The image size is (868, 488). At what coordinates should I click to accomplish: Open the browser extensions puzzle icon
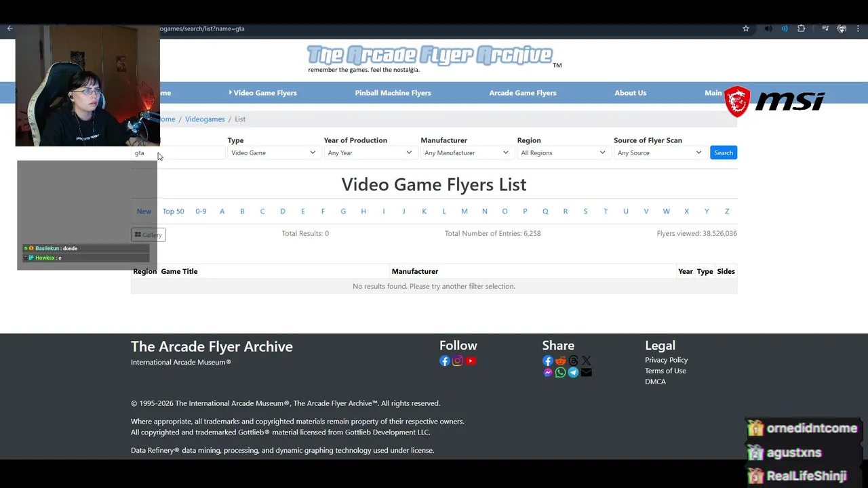802,28
